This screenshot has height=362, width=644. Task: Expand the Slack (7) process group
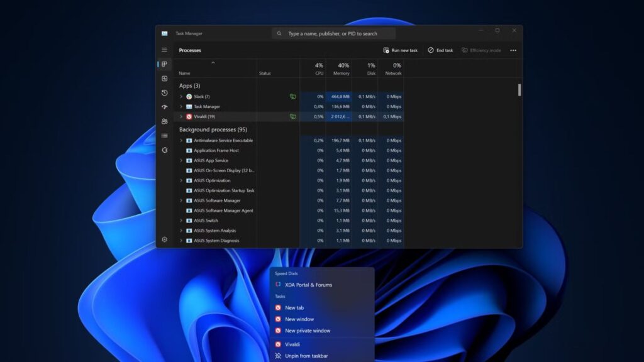[181, 96]
